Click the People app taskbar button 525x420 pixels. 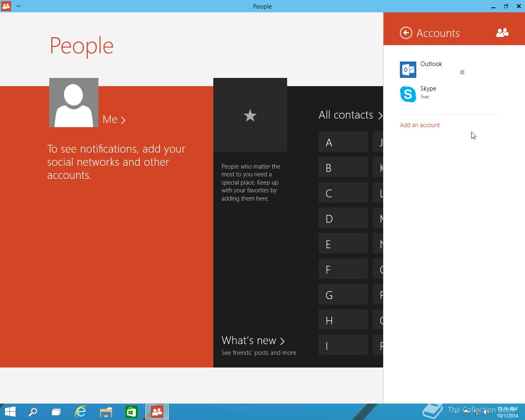(157, 412)
